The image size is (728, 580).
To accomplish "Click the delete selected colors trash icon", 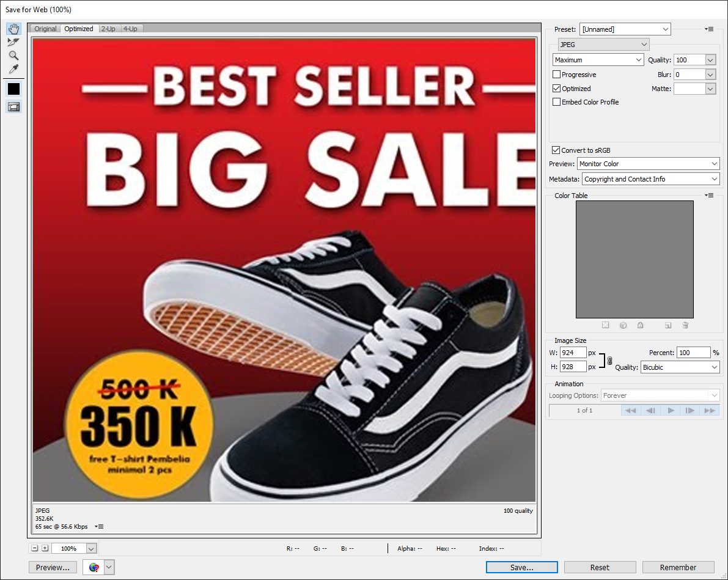I will pyautogui.click(x=685, y=325).
